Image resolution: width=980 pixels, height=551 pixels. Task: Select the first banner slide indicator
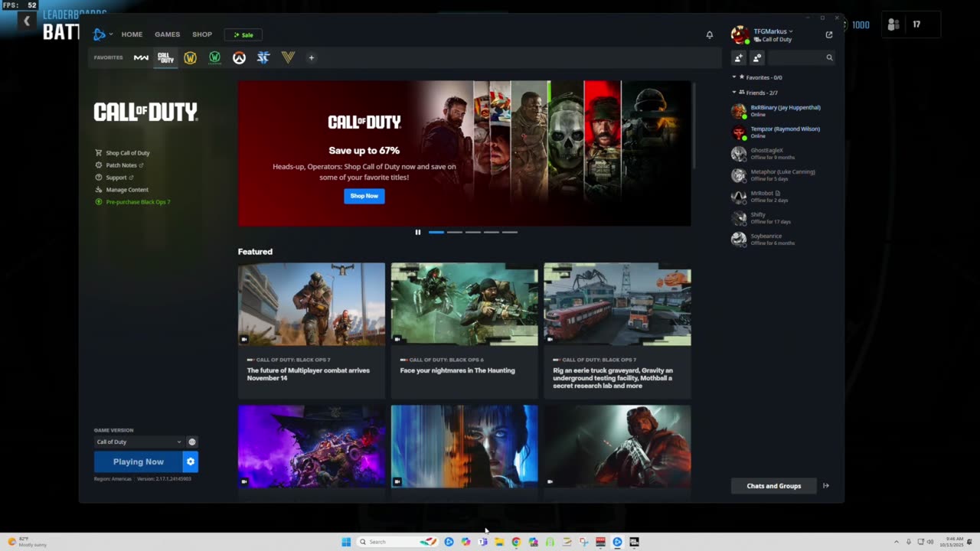[436, 232]
